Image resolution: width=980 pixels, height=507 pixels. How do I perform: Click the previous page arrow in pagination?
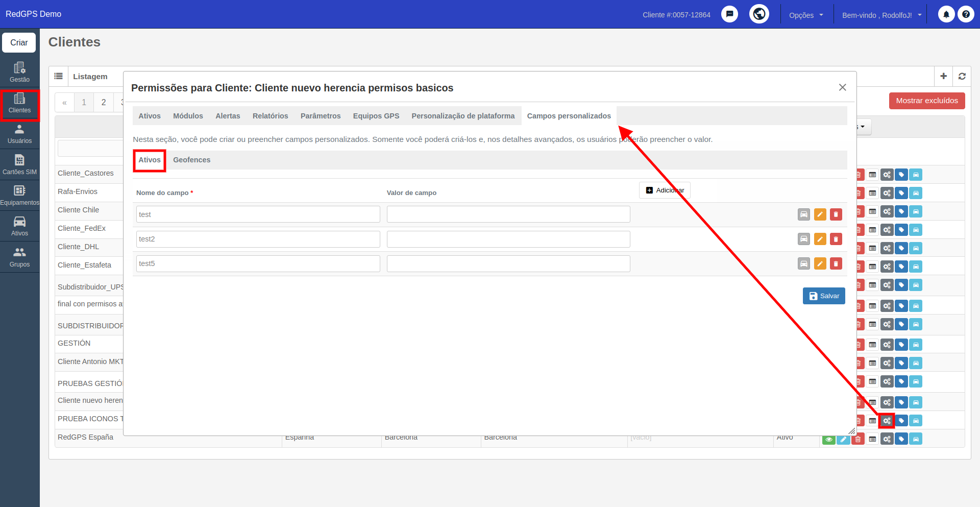pos(64,102)
